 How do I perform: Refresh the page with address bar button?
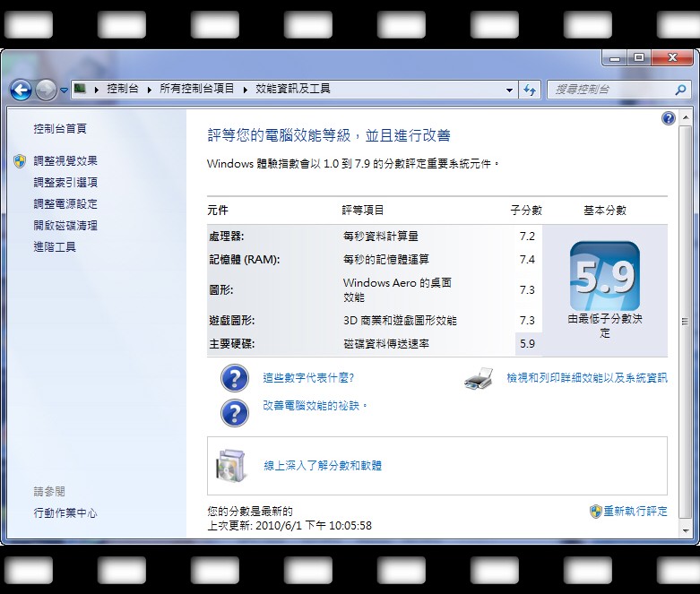530,90
